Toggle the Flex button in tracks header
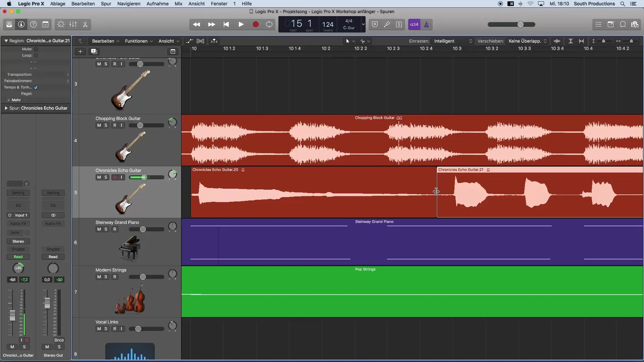The height and width of the screenshot is (362, 644). 201,41
